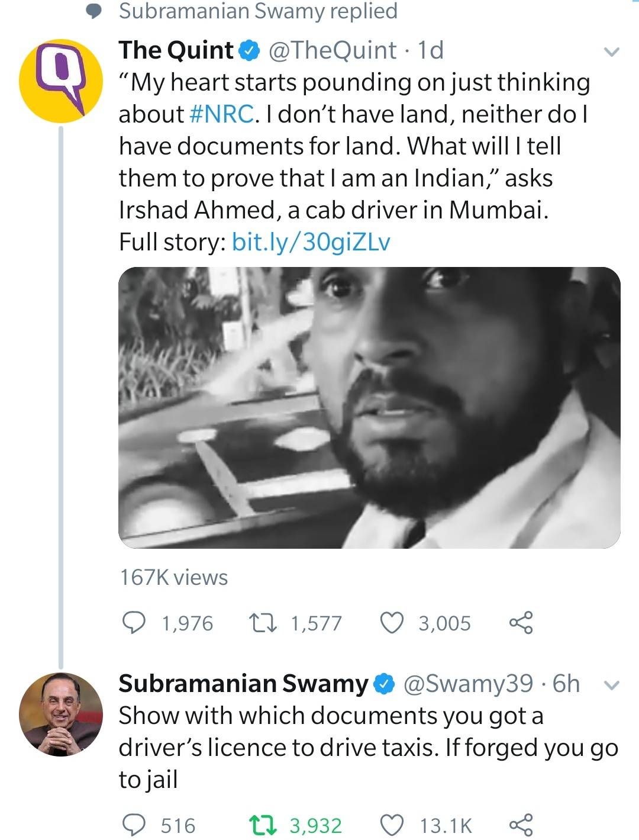The width and height of the screenshot is (639, 840).
Task: Share Subramanian Swamy's reply
Action: (x=521, y=825)
